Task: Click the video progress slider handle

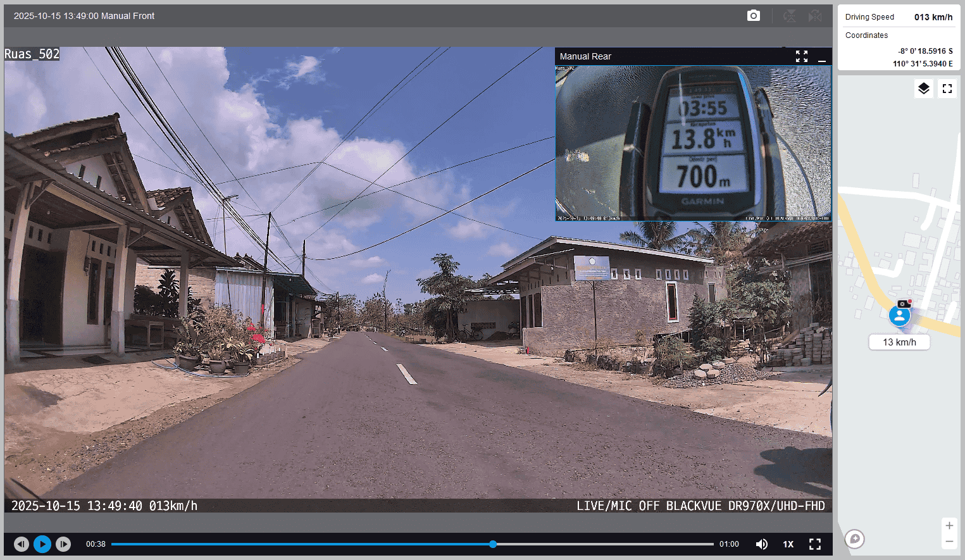Action: (493, 544)
